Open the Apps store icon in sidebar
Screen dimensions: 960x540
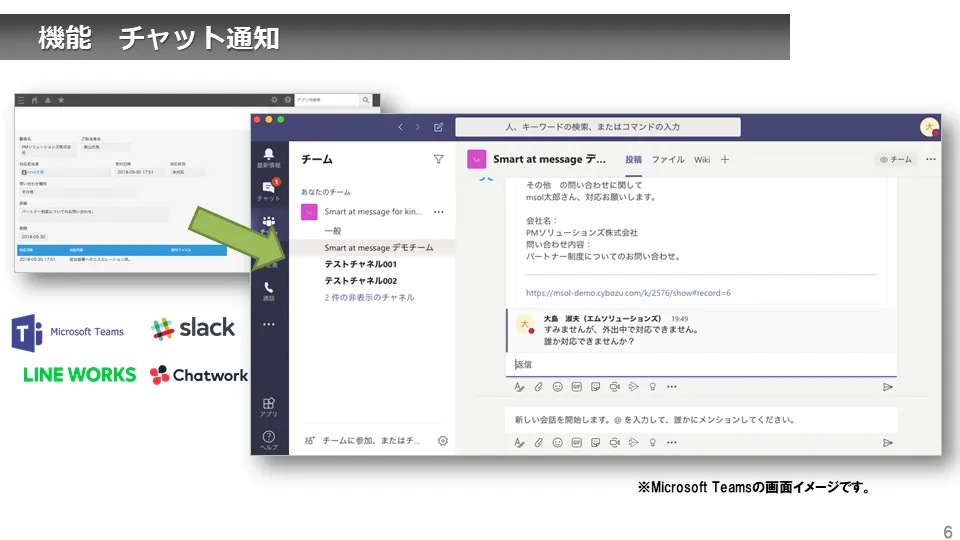[x=268, y=407]
